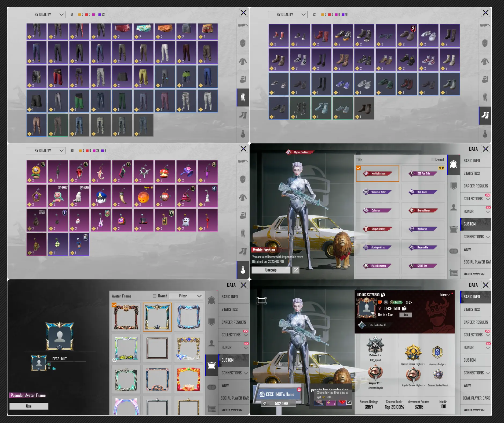This screenshot has width=504, height=423.
Task: Open the By Quality dropdown in the pants inventory
Action: [46, 14]
